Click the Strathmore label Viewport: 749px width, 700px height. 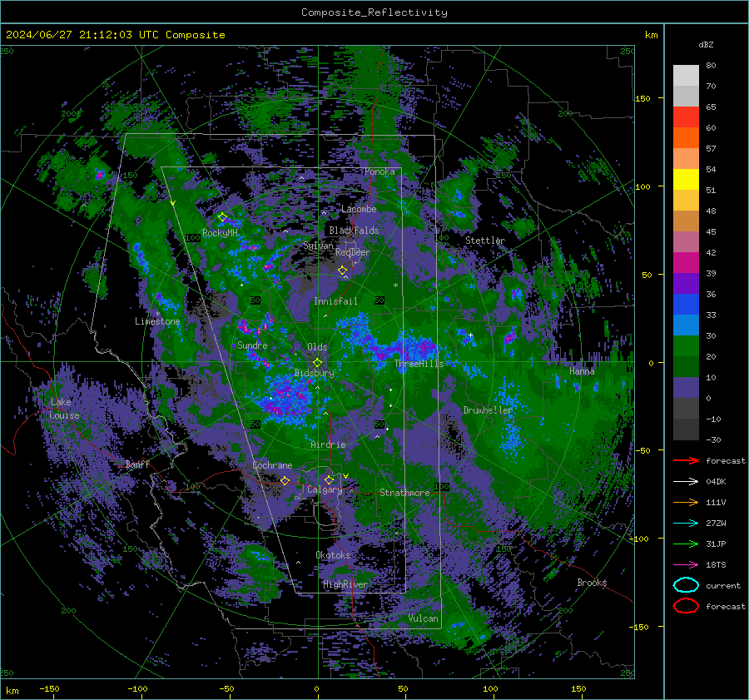click(404, 493)
